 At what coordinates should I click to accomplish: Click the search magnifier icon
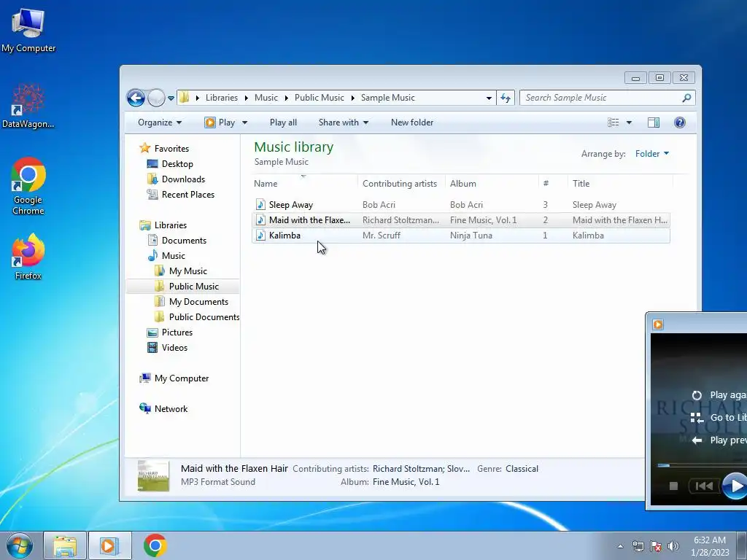tap(686, 98)
